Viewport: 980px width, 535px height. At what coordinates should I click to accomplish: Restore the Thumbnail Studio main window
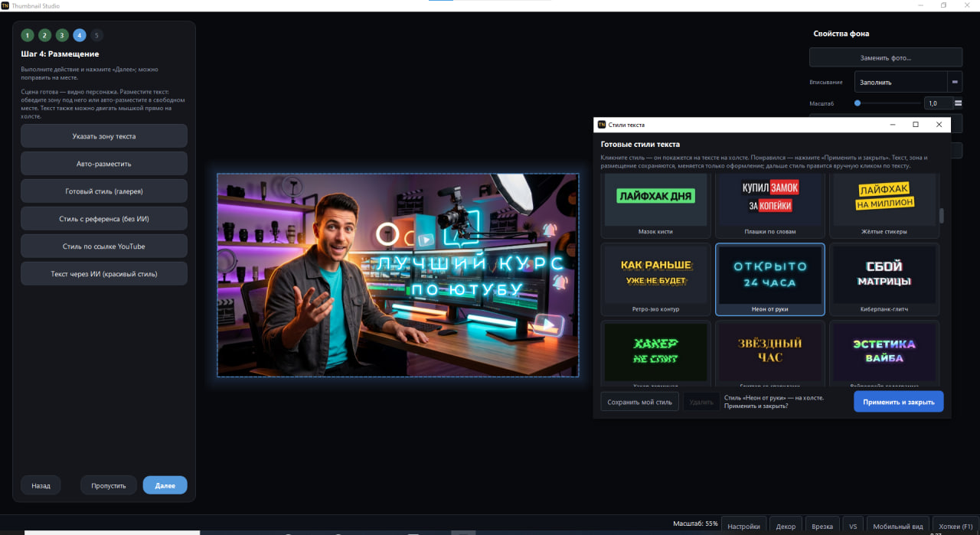tap(943, 5)
